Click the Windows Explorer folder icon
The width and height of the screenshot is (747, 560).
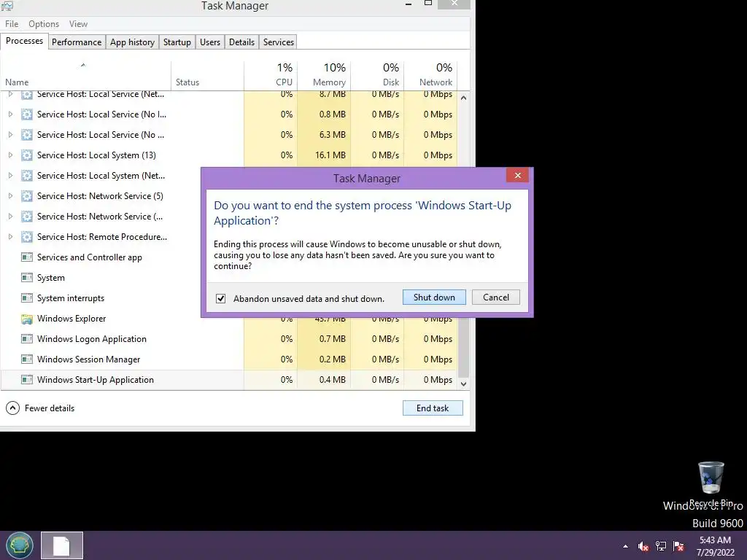(27, 319)
